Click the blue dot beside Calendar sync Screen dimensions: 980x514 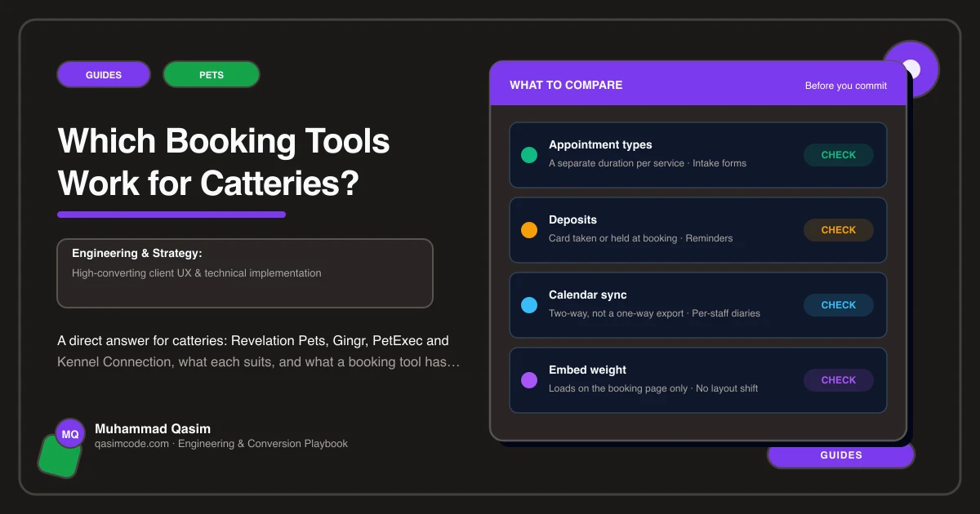pyautogui.click(x=529, y=305)
